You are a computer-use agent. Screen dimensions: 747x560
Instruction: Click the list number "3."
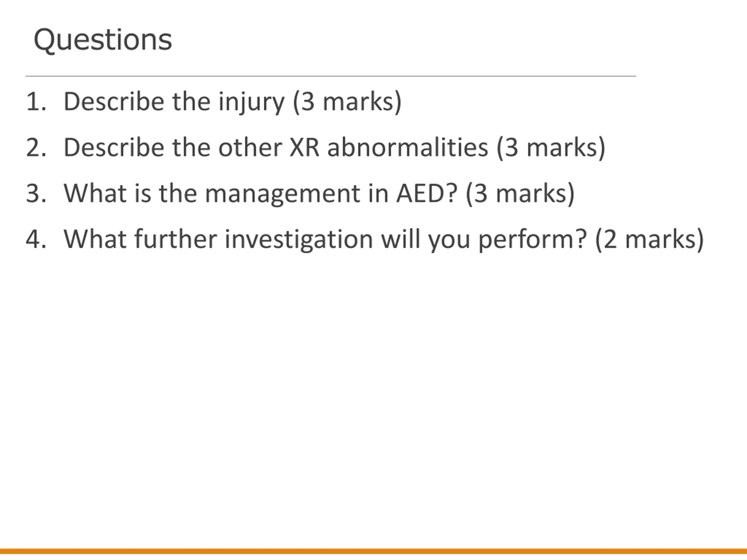[36, 194]
